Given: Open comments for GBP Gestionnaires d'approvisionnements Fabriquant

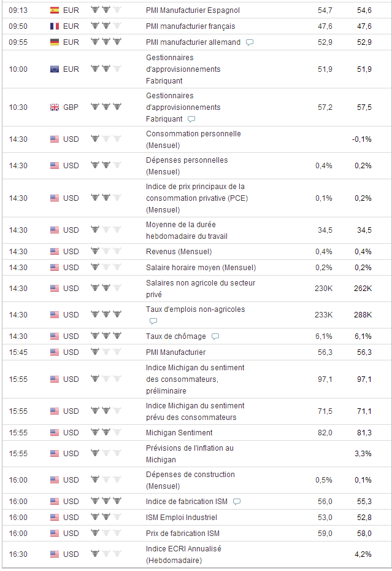Looking at the screenshot, I should click(x=191, y=119).
